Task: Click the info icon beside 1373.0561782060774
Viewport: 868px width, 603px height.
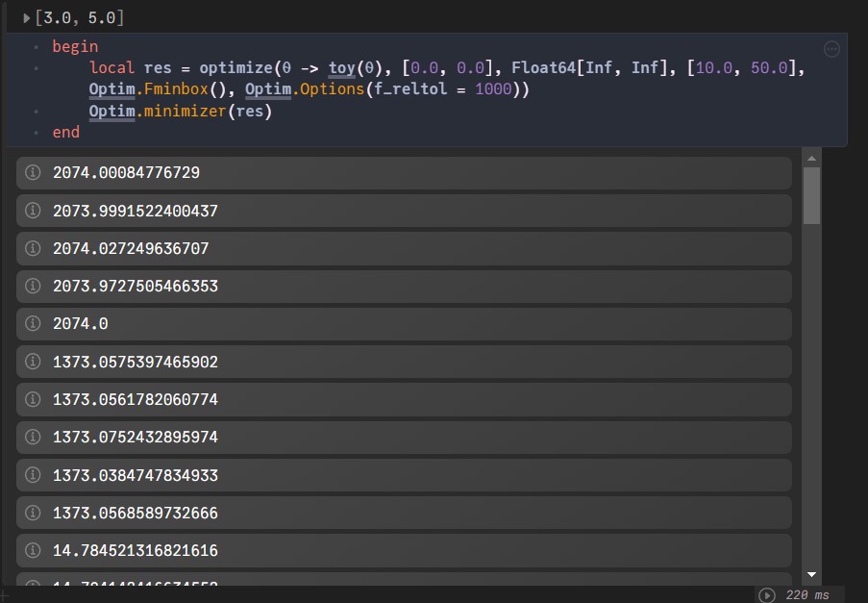Action: pyautogui.click(x=33, y=399)
